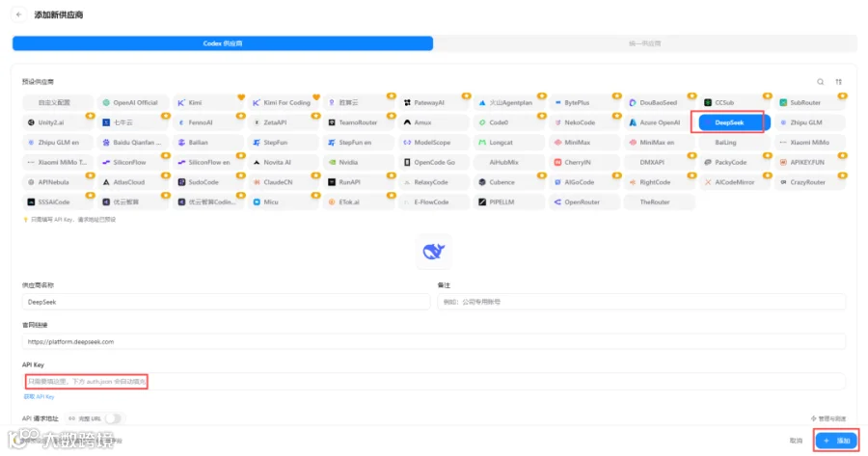Open the 获取 API Key link
Viewport: 868px width, 456px height.
click(x=39, y=397)
